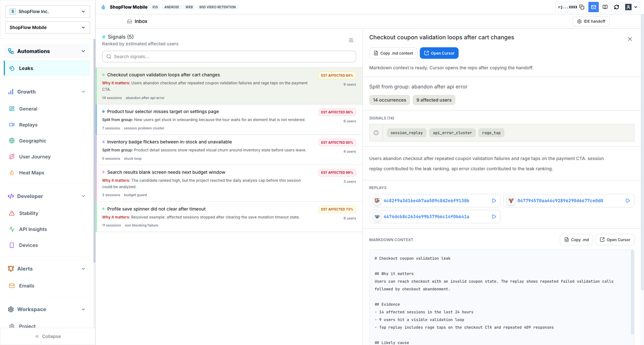Open the inbox mail icon in header

click(x=594, y=7)
